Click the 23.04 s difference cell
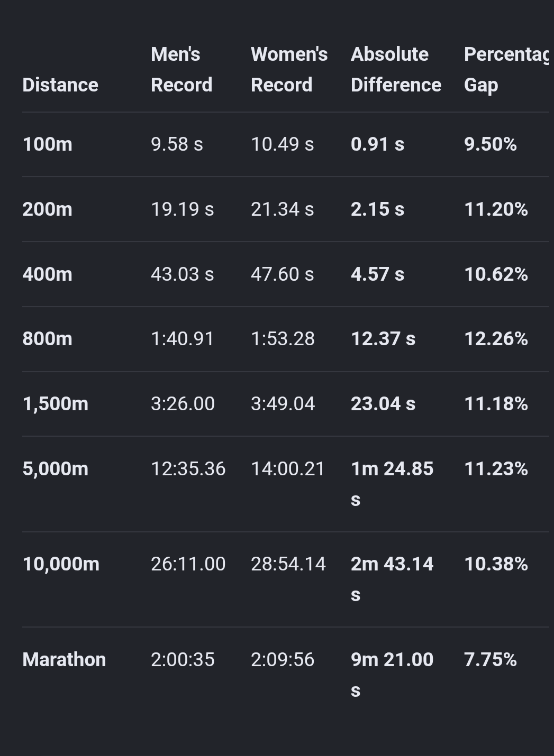This screenshot has height=756, width=554. 383,403
